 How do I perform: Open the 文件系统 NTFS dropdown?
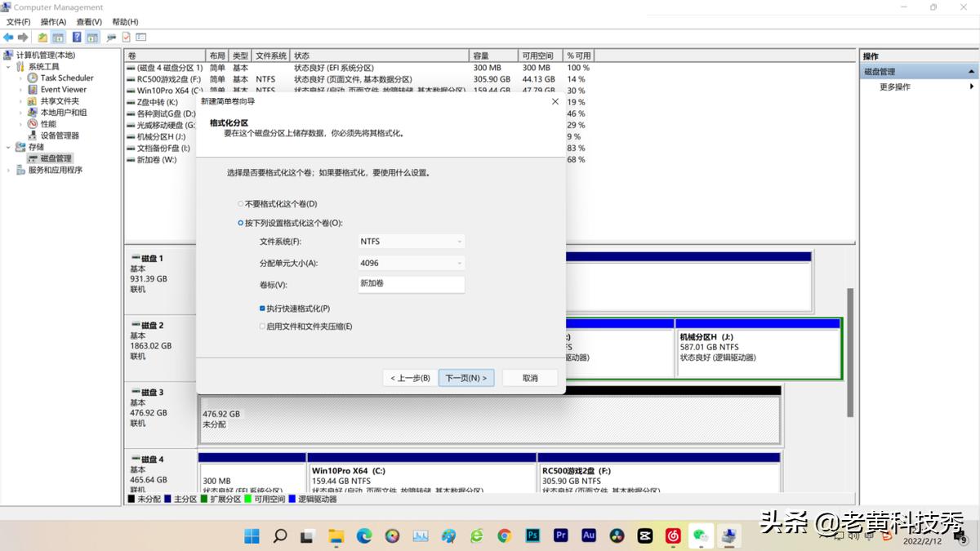point(411,242)
